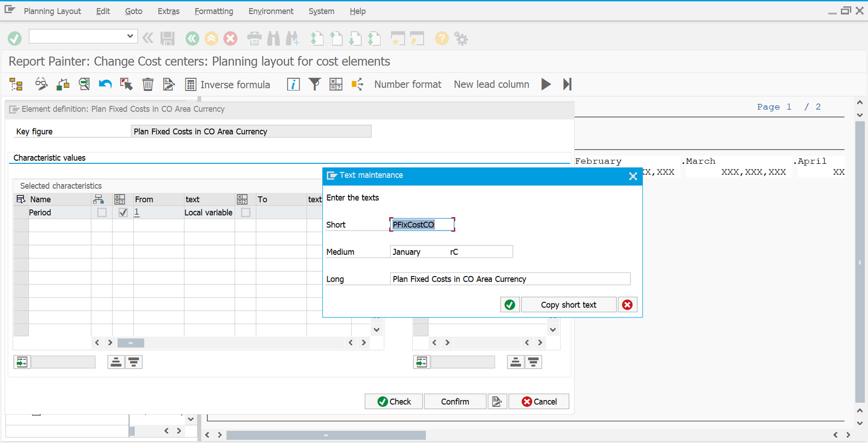The width and height of the screenshot is (868, 443).
Task: Click the green Back arrow icon
Action: [x=192, y=38]
